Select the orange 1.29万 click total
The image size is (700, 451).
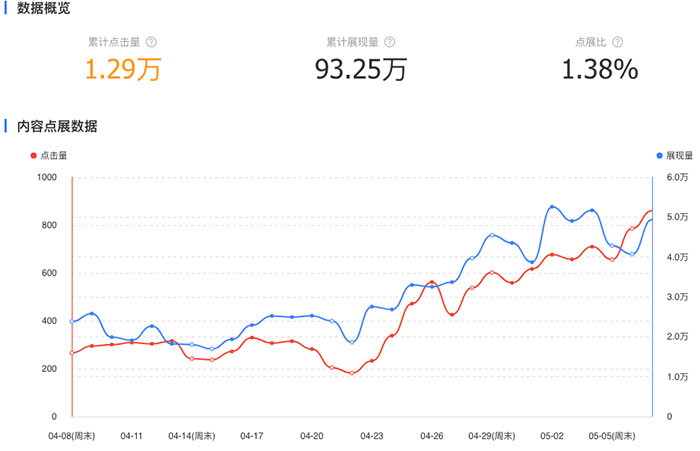(122, 70)
